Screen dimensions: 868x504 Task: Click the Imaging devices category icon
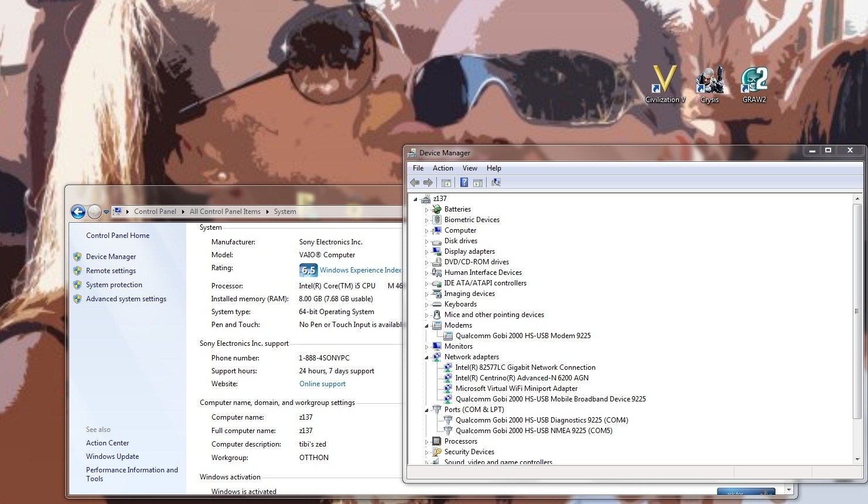[436, 294]
